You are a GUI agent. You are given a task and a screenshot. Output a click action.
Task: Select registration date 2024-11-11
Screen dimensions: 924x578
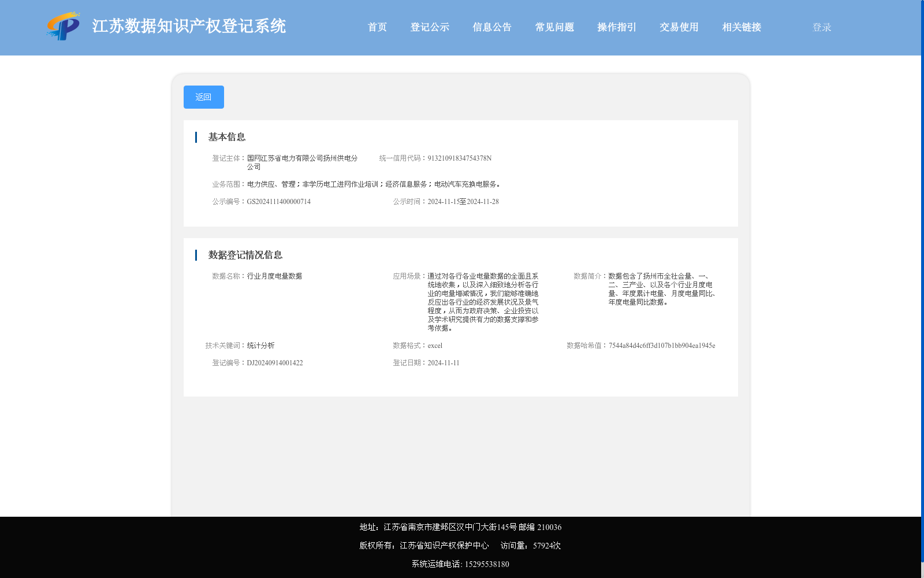click(x=444, y=363)
